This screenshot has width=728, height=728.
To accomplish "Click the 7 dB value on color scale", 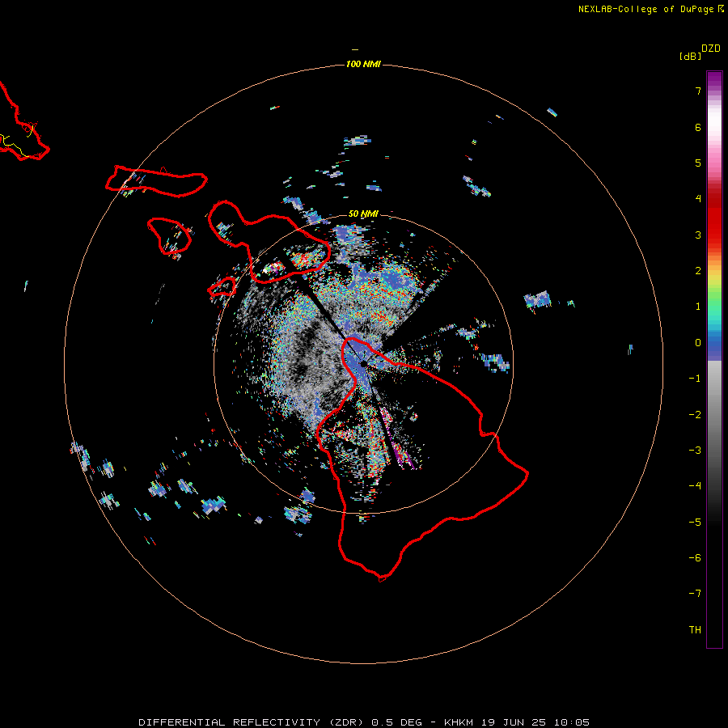I will pyautogui.click(x=698, y=91).
